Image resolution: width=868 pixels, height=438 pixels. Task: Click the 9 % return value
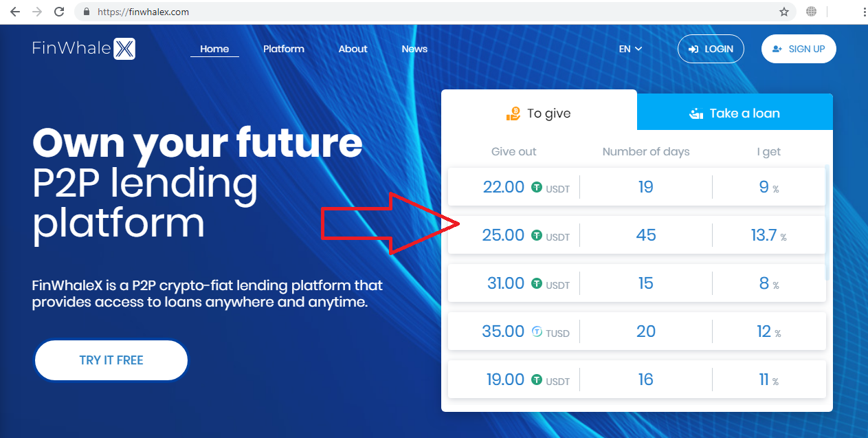(768, 187)
